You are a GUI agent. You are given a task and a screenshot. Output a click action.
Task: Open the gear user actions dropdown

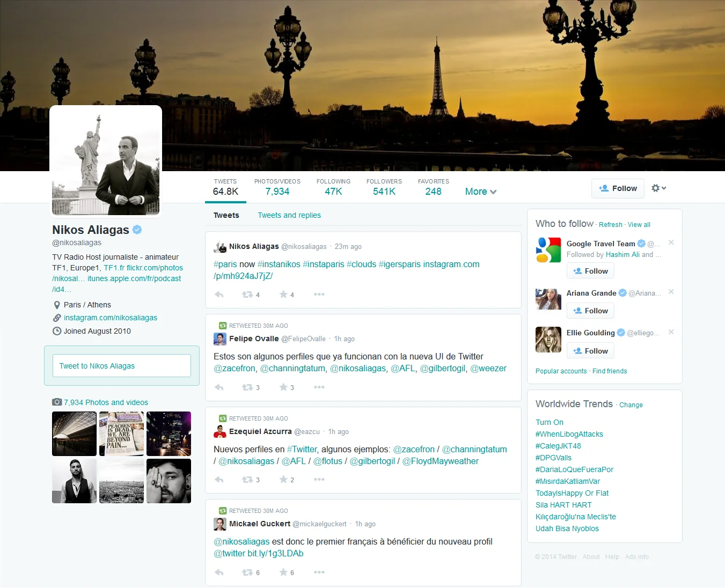[x=658, y=188]
